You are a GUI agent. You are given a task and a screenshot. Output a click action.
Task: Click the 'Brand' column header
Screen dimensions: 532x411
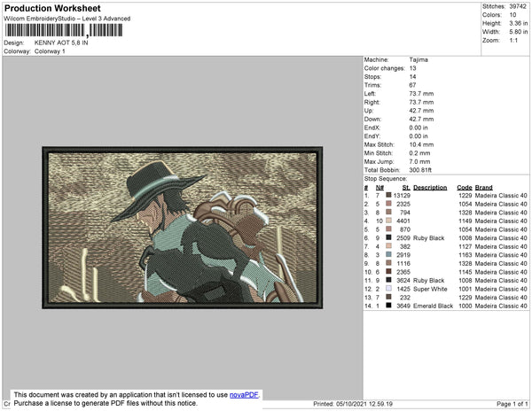click(x=483, y=188)
